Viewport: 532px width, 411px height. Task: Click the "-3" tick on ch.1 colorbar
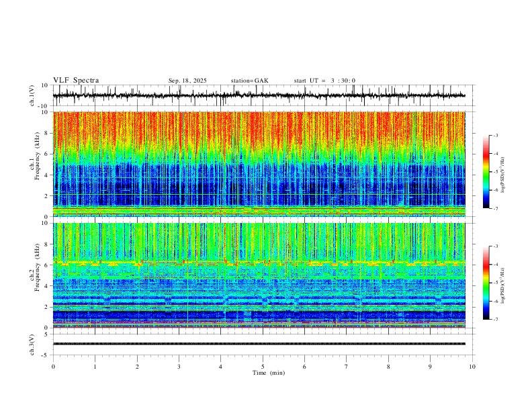pos(495,135)
